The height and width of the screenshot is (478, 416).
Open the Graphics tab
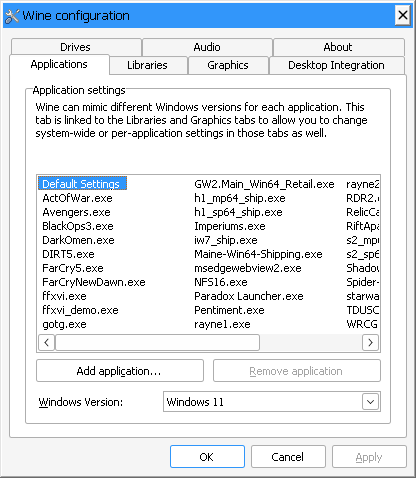point(228,65)
